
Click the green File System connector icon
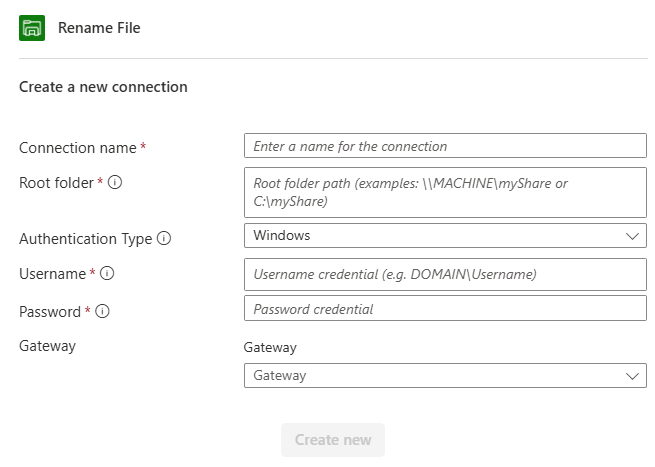[x=32, y=28]
